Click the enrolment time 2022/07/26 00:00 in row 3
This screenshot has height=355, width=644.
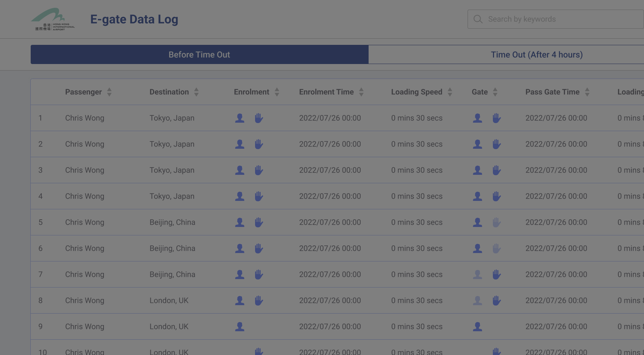(x=330, y=170)
